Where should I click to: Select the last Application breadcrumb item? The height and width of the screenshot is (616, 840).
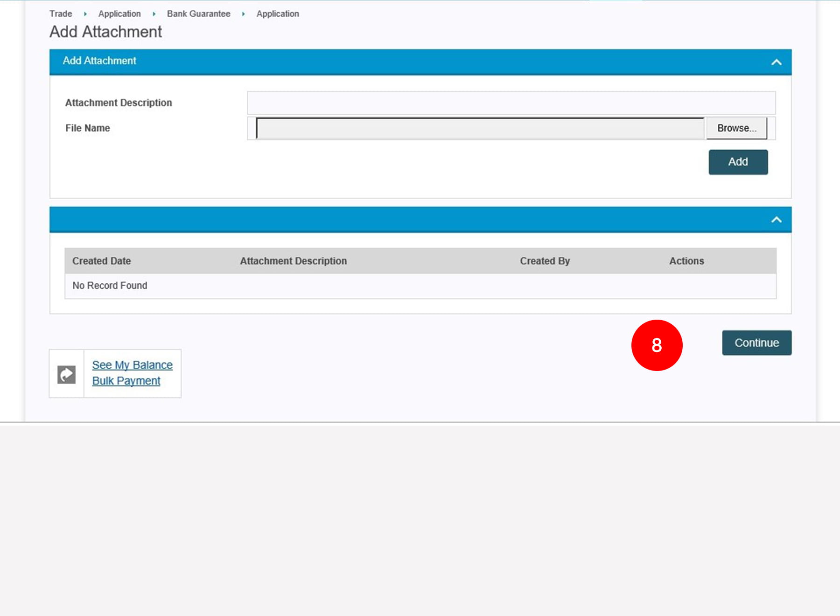278,14
